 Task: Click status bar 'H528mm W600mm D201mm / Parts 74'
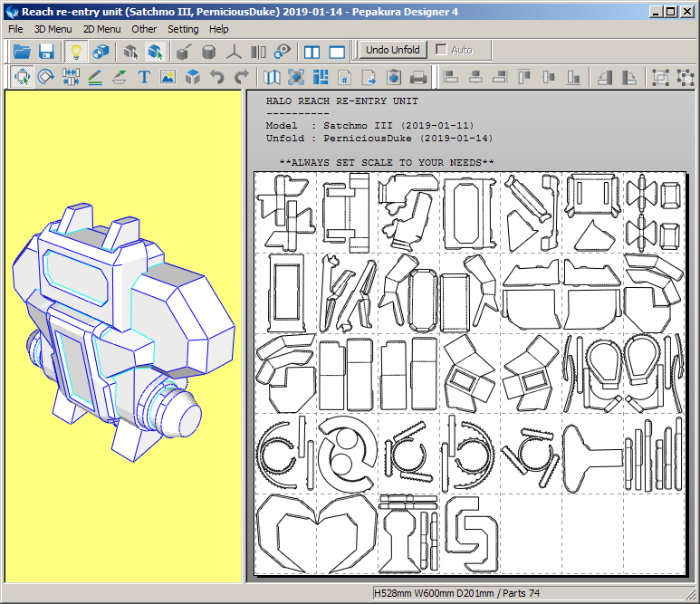pos(456,593)
